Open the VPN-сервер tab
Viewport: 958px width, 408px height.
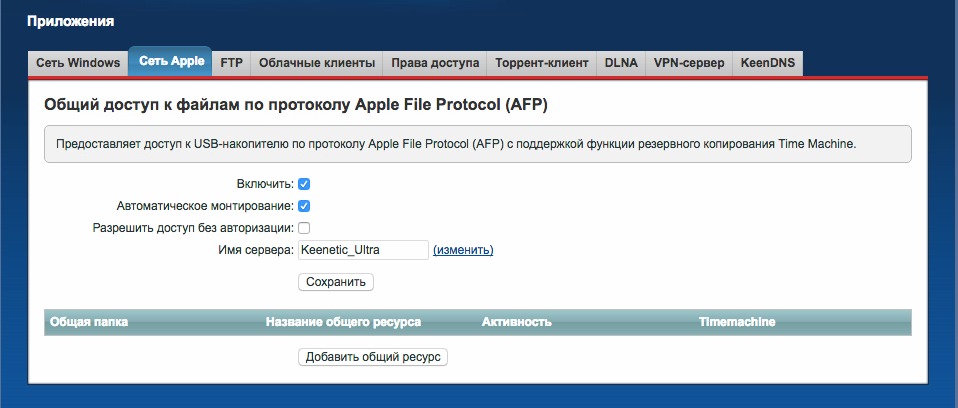(689, 63)
